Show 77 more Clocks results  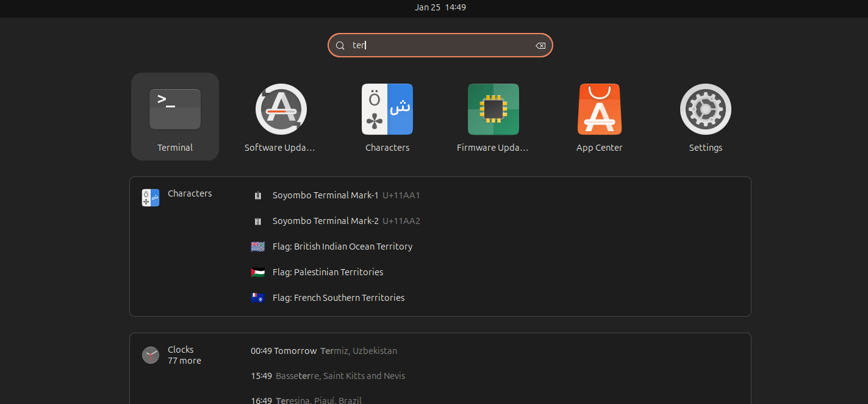pos(184,361)
